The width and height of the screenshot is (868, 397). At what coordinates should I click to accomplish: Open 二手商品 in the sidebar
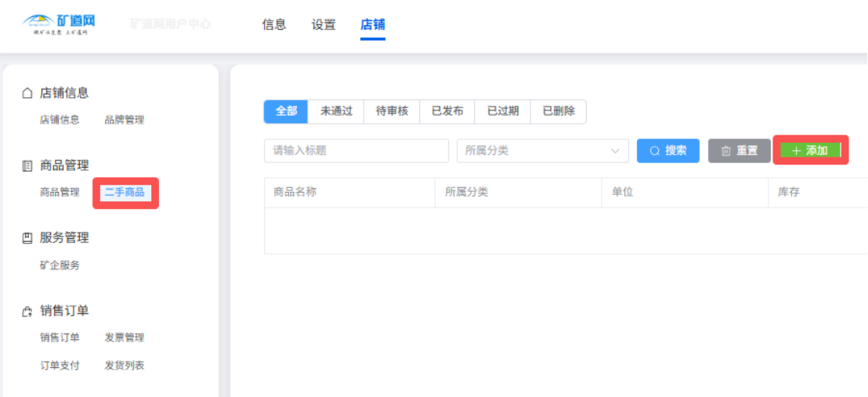pos(125,192)
